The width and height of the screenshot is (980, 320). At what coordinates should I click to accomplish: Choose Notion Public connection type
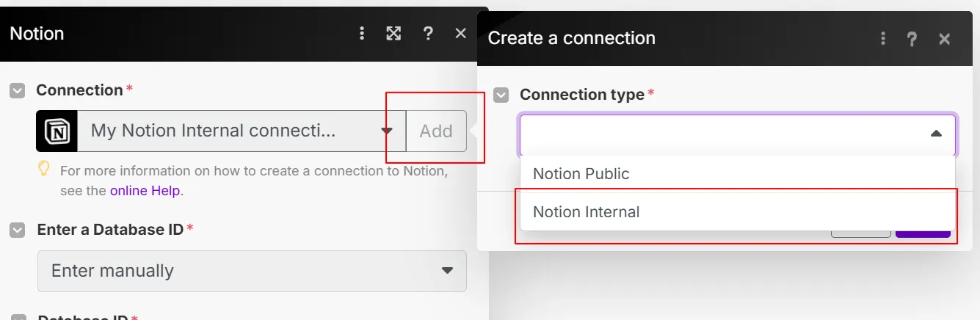click(738, 174)
